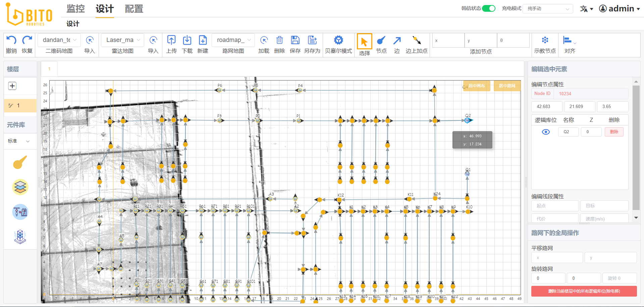The height and width of the screenshot is (307, 644).
Task: Select floor 1 in the floor list
Action: (20, 105)
